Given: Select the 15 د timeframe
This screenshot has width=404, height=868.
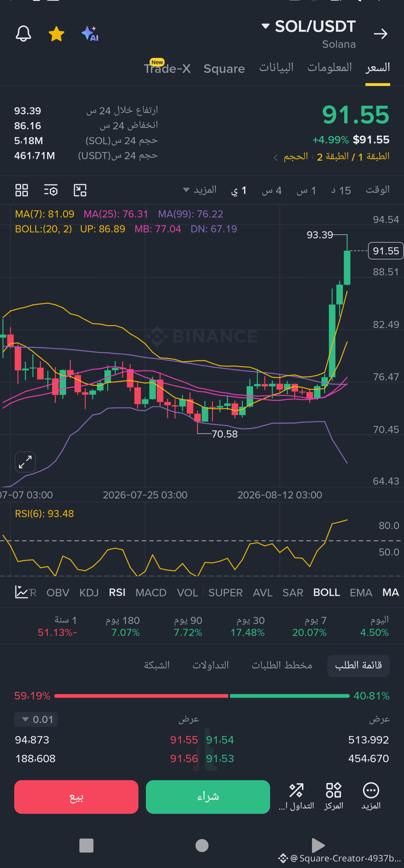Looking at the screenshot, I should 341,190.
